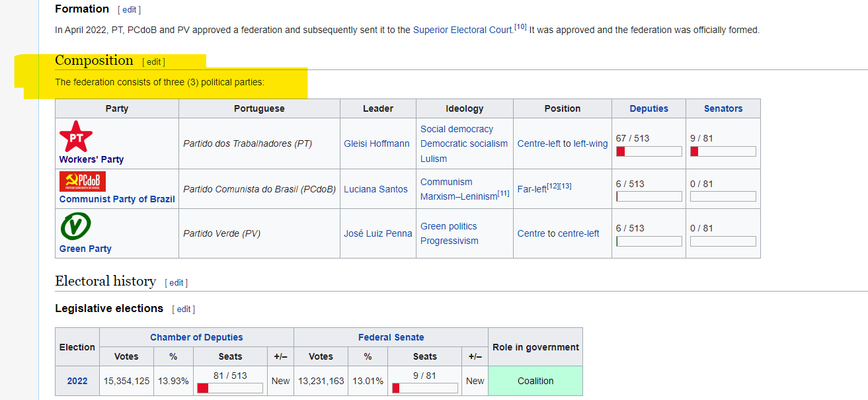Open the Centre-left link in Workers' Party row
The height and width of the screenshot is (400, 868).
tap(539, 143)
